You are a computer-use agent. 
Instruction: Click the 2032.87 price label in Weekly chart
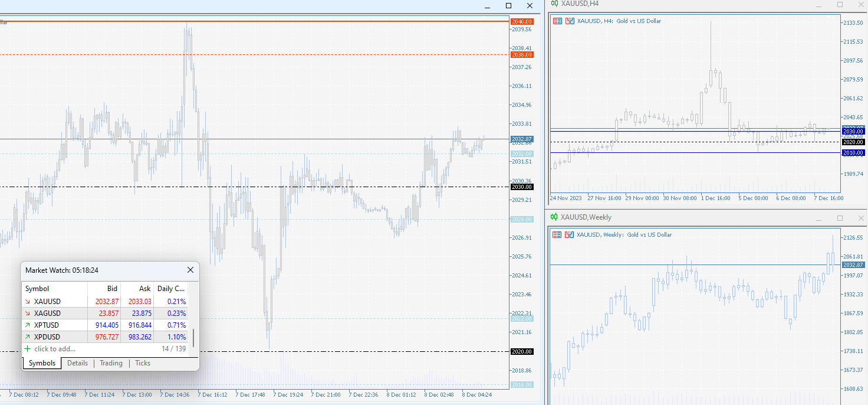point(853,264)
